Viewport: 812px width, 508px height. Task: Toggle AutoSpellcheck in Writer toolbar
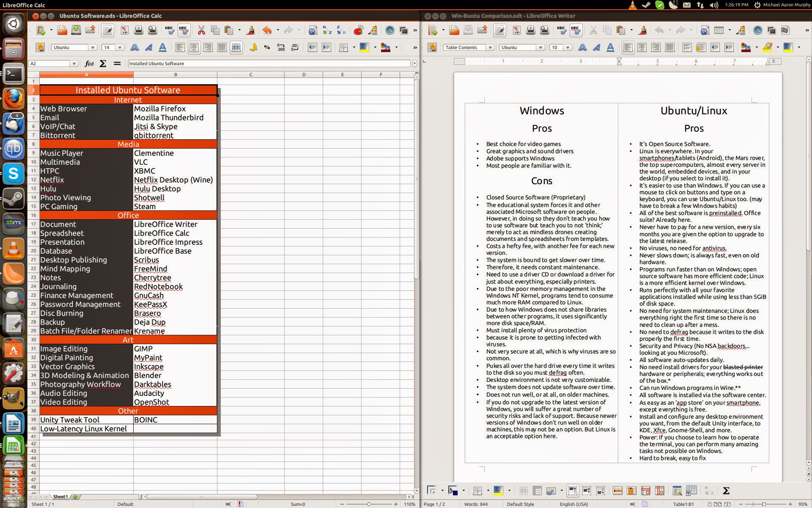pyautogui.click(x=576, y=30)
